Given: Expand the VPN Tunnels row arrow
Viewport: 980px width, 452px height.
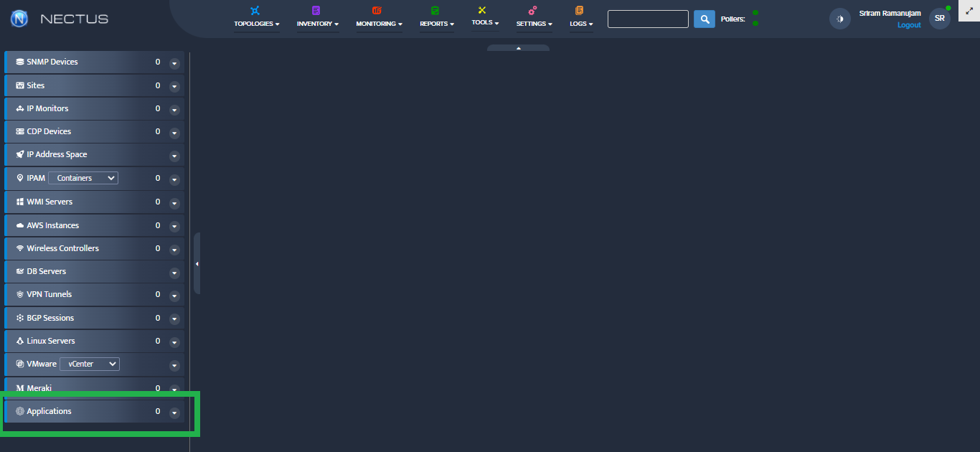Looking at the screenshot, I should click(x=174, y=296).
